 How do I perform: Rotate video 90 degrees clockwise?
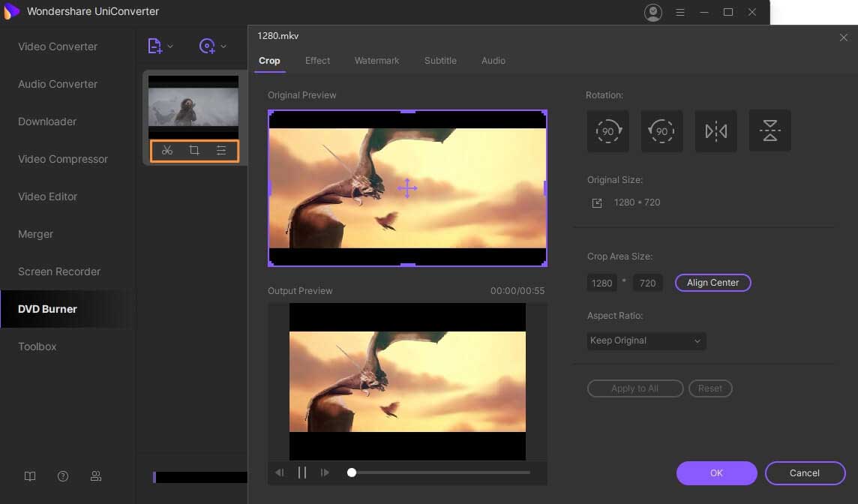click(x=608, y=130)
